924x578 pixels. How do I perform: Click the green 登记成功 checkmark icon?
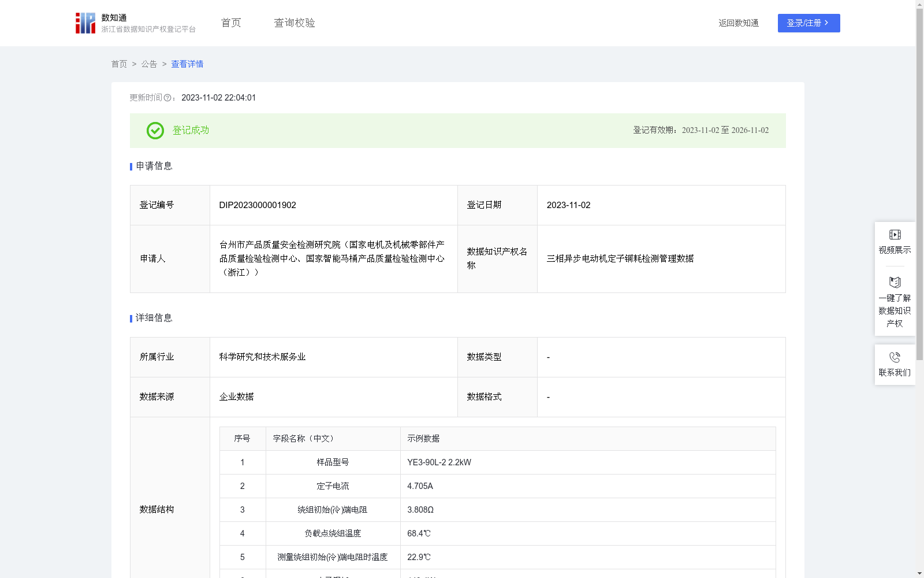coord(155,131)
